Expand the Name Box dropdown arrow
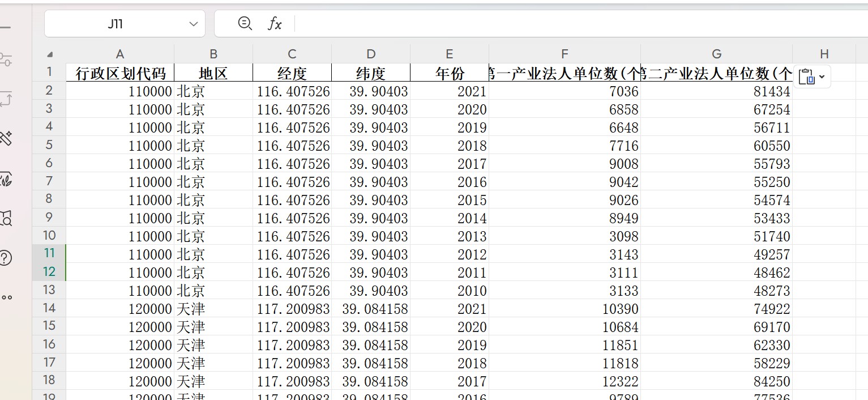The width and height of the screenshot is (868, 400). (194, 24)
